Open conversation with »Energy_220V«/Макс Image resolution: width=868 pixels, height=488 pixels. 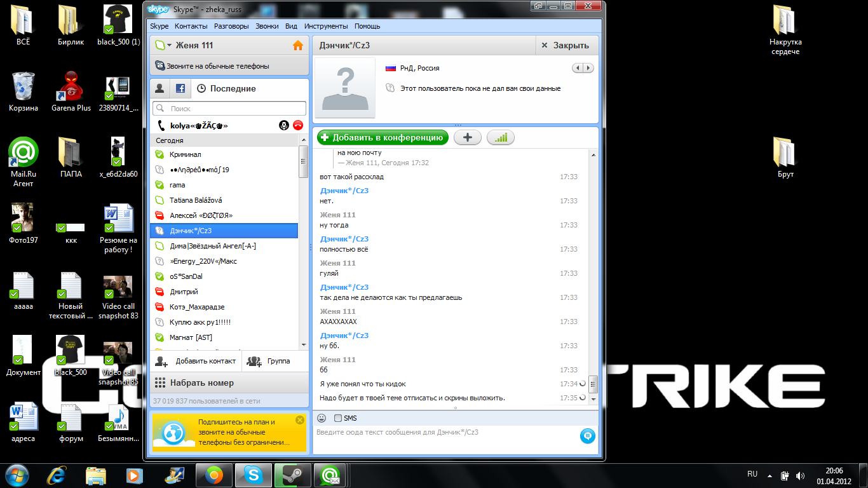[224, 261]
